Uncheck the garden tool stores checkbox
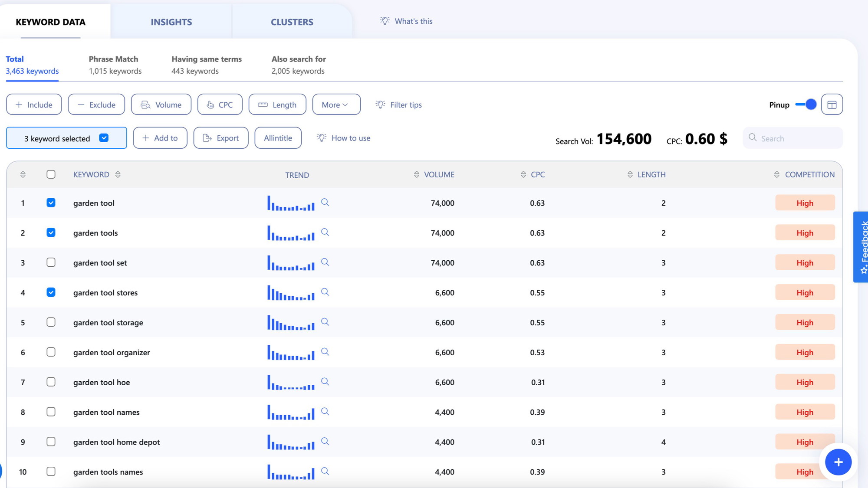The height and width of the screenshot is (488, 868). click(x=51, y=292)
